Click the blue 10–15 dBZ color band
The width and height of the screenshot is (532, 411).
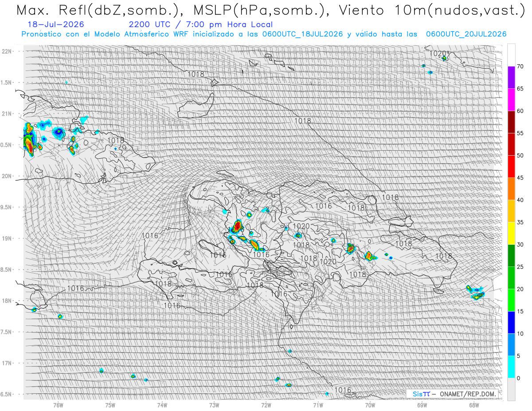point(511,322)
